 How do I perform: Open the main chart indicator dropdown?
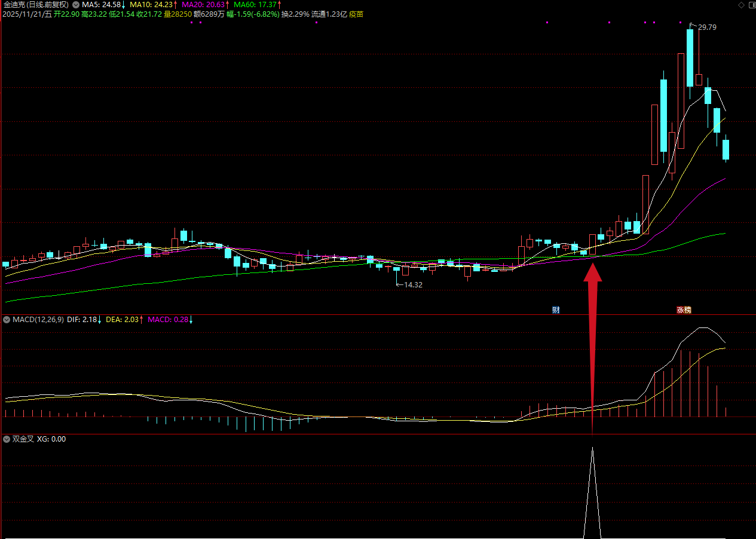(x=75, y=4)
